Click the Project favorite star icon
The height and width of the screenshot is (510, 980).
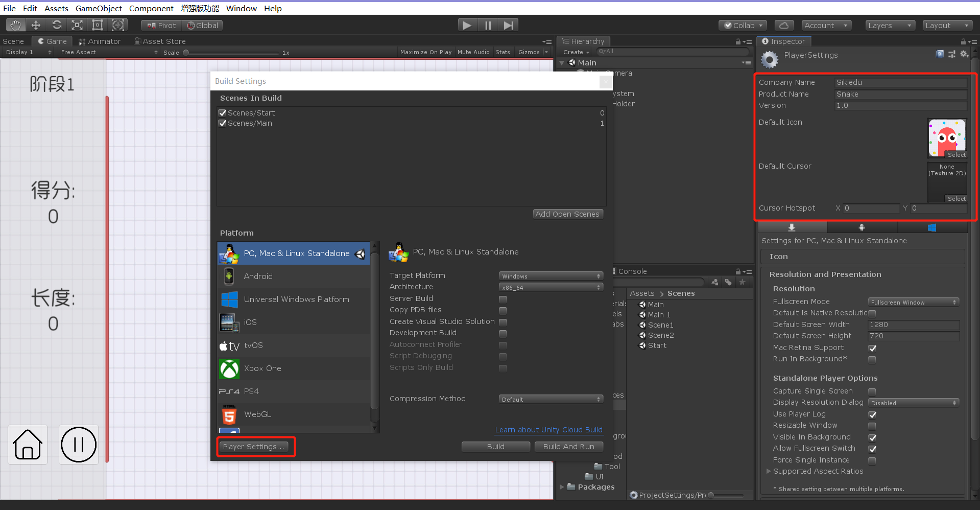click(743, 282)
